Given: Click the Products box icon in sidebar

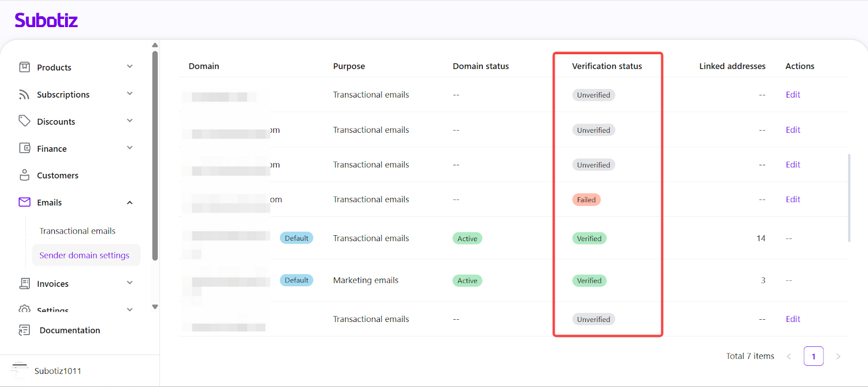Looking at the screenshot, I should [x=24, y=67].
